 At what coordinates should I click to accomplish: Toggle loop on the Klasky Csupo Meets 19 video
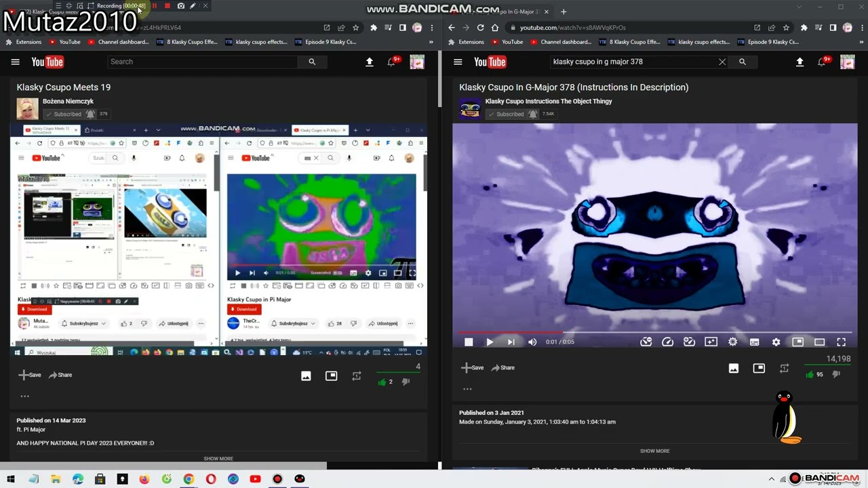pos(357,376)
